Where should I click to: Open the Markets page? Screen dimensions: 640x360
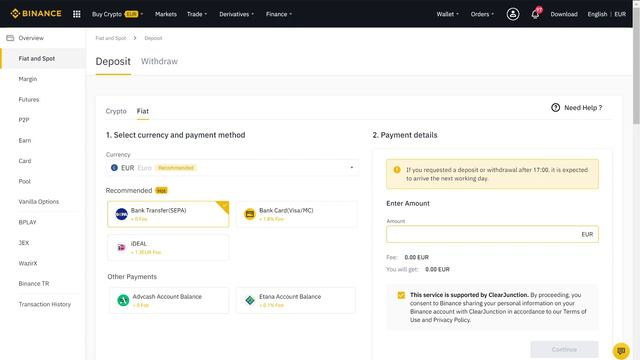(x=166, y=14)
